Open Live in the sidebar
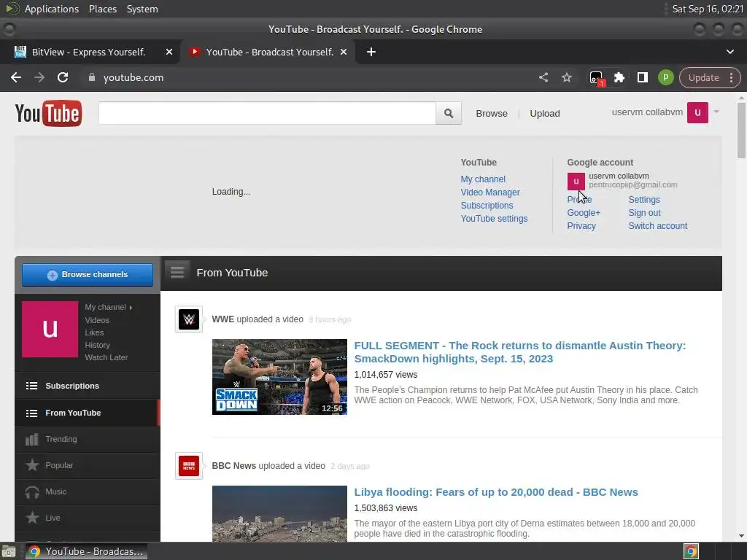This screenshot has height=560, width=747. coord(88,518)
